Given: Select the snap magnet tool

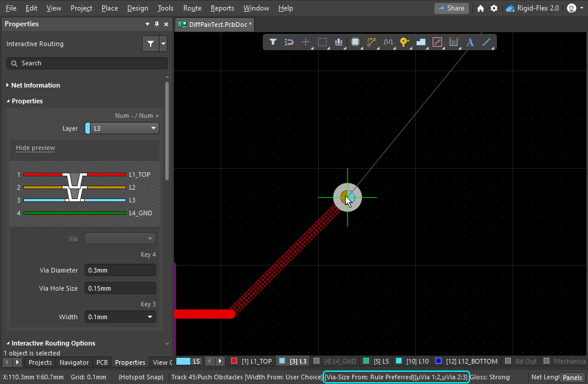Looking at the screenshot, I should point(289,42).
